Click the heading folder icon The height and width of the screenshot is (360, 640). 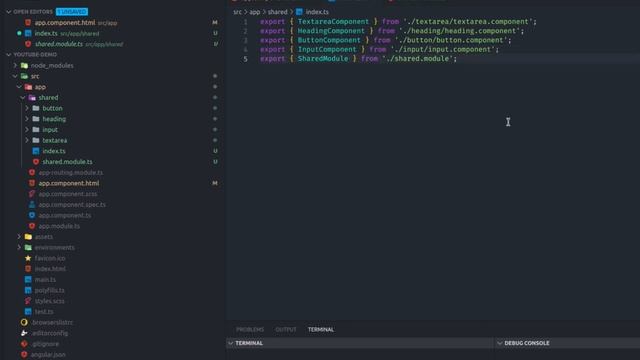(x=36, y=119)
